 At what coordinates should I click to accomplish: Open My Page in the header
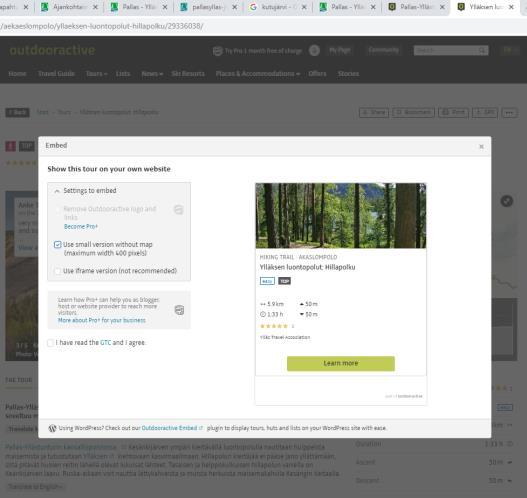point(339,50)
